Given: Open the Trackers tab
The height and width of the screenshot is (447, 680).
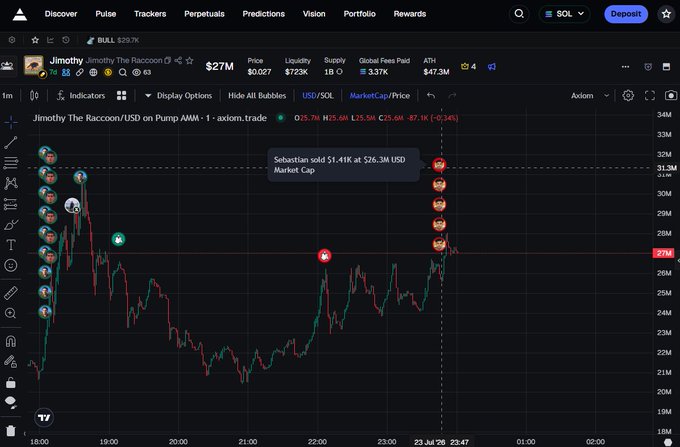Looking at the screenshot, I should 150,14.
